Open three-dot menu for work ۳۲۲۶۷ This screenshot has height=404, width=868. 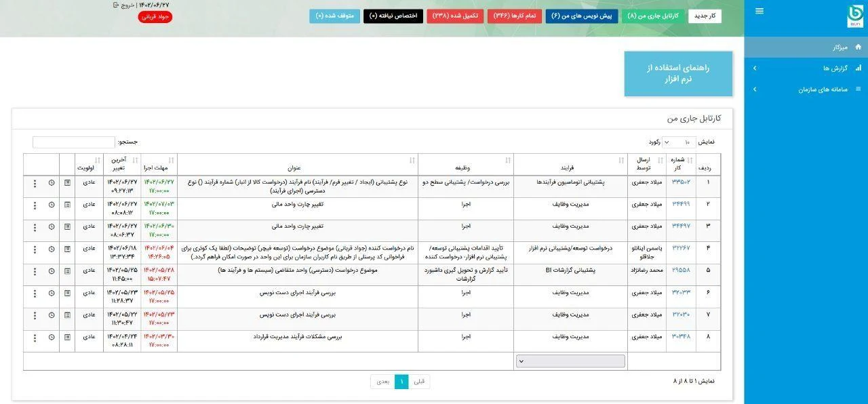(x=35, y=249)
